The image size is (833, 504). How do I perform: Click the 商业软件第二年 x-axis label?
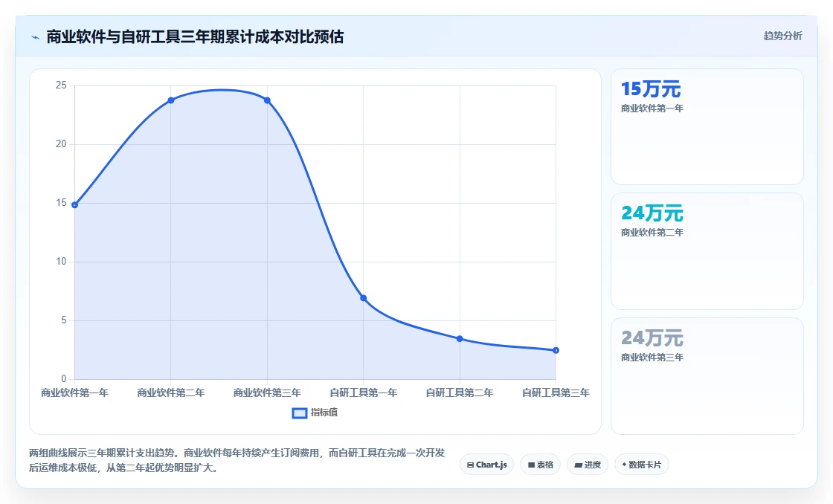tap(171, 393)
